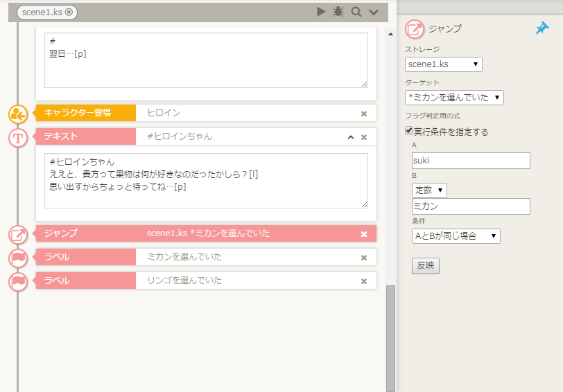Open the search magnifier icon
This screenshot has width=563, height=392.
click(356, 12)
